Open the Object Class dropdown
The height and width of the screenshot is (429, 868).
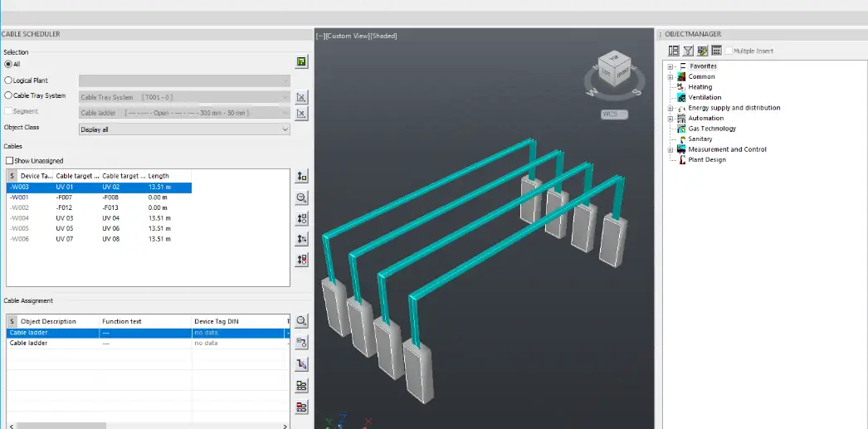[184, 129]
